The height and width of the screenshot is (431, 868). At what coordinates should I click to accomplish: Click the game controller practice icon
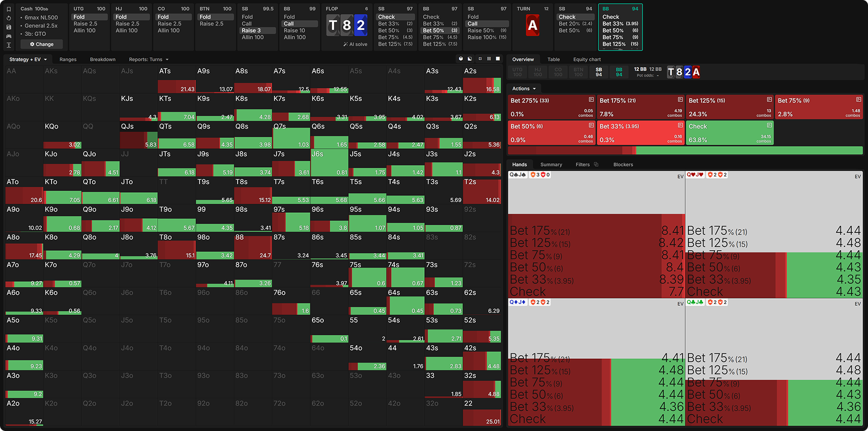[9, 36]
